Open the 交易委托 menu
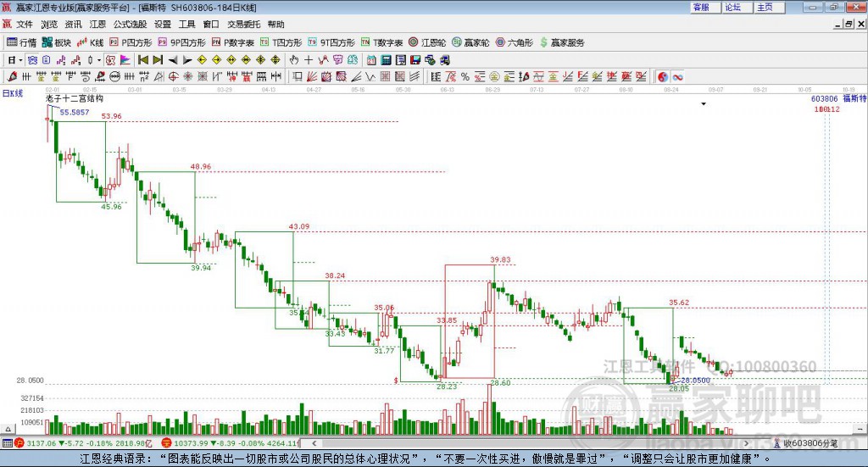Viewport: 868px width, 467px height. [x=243, y=25]
